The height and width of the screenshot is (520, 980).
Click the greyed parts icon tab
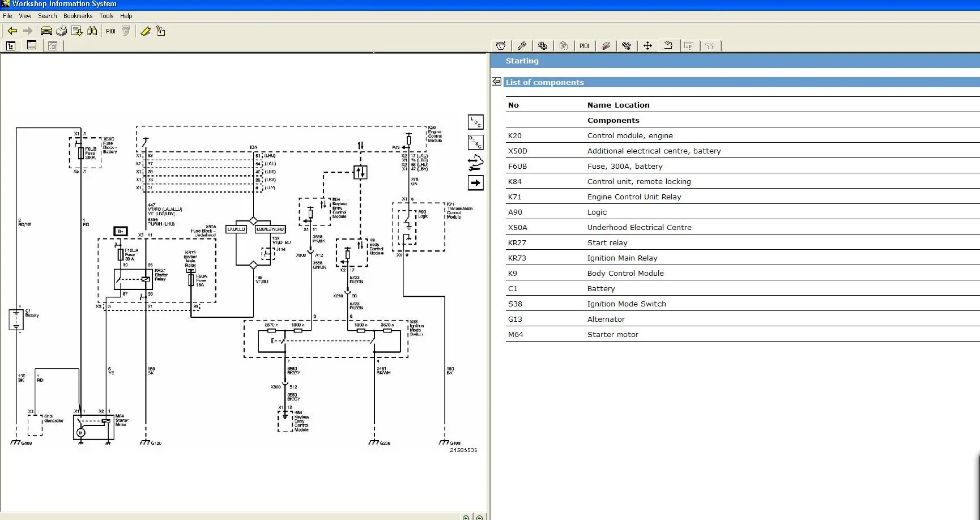(x=564, y=46)
